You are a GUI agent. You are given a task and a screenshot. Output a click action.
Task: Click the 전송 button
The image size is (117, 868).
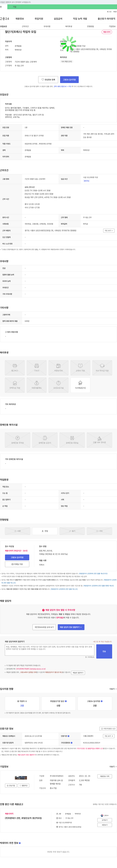(x=104, y=651)
